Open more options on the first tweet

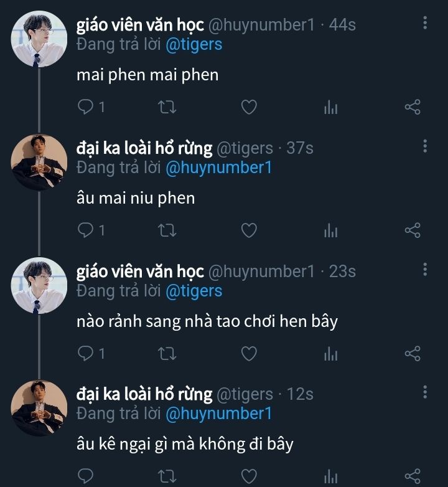click(425, 23)
